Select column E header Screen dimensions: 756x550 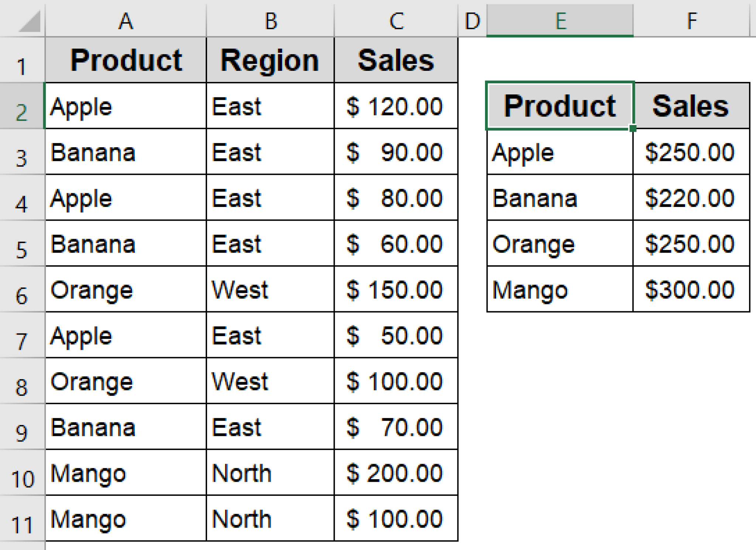561,20
